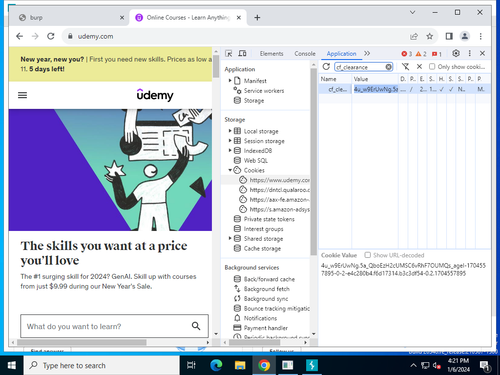Reload the page in Chrome

[x=51, y=36]
